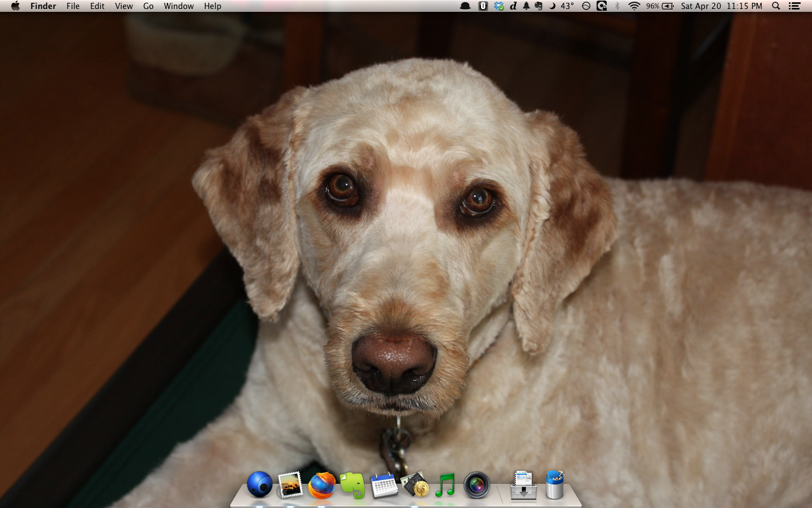Launch Evernote from the Dock

352,485
